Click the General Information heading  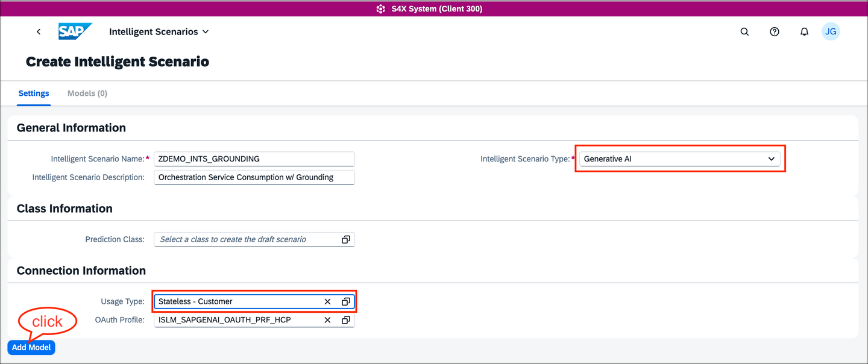click(71, 128)
